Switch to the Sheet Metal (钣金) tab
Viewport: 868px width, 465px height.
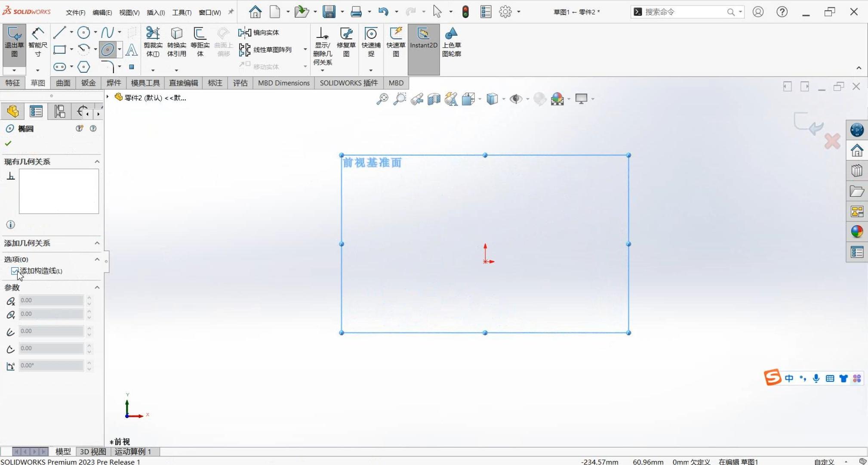pos(88,83)
